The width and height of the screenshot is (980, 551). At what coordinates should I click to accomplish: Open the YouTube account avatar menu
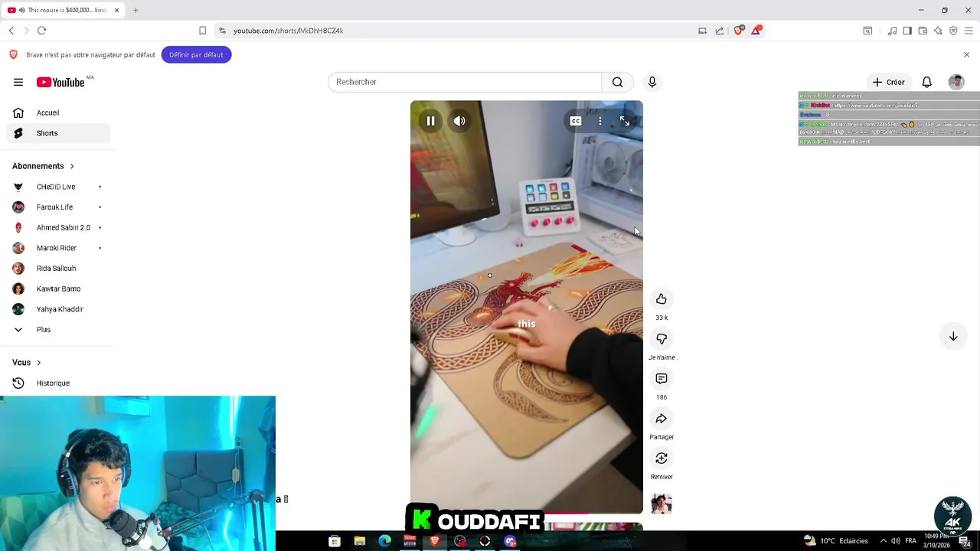[956, 82]
